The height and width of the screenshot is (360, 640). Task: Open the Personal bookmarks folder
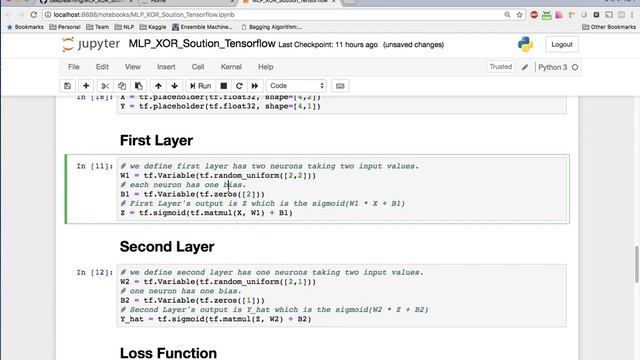click(x=65, y=27)
